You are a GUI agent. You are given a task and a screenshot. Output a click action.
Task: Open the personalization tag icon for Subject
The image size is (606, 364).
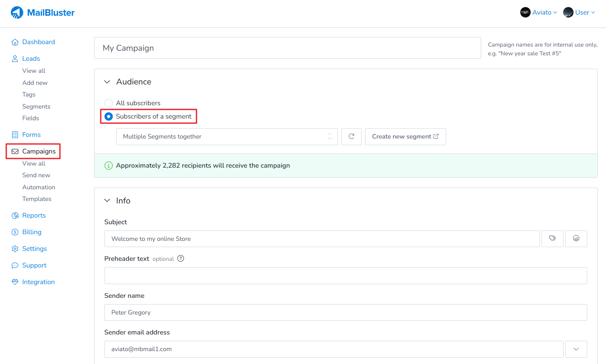(552, 238)
